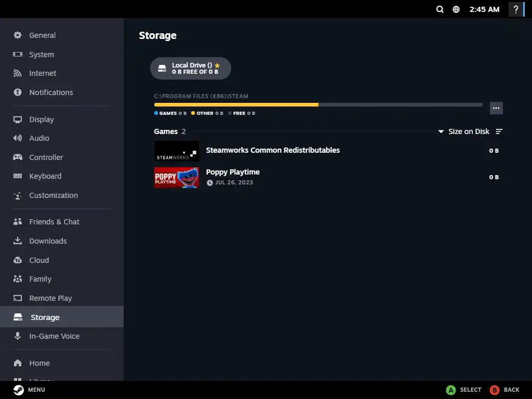This screenshot has height=399, width=532.
Task: Click the green A select glyph
Action: [x=451, y=390]
